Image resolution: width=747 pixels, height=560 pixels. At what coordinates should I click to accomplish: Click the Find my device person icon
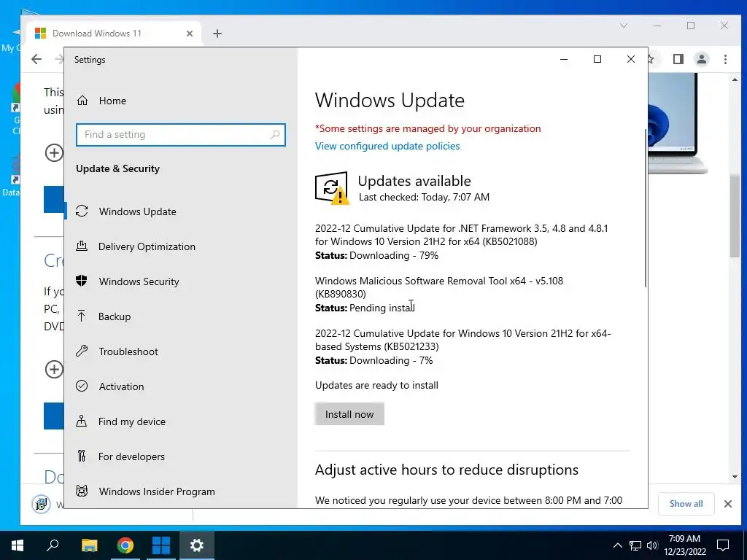pos(82,421)
